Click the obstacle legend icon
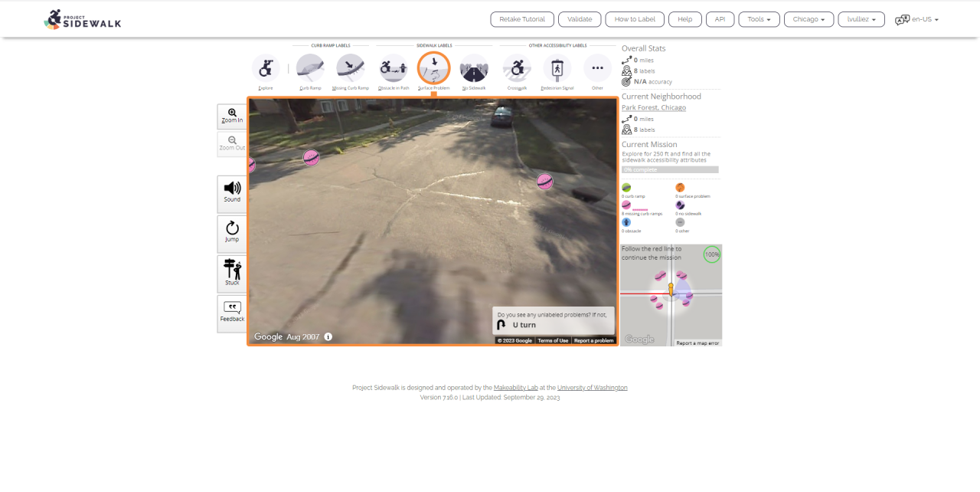 (x=626, y=222)
